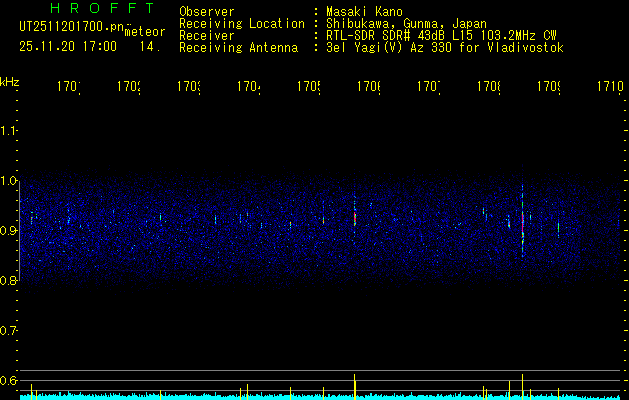Click the 25.11.20 17:00 date stamp
This screenshot has height=400, width=629.
tap(68, 46)
